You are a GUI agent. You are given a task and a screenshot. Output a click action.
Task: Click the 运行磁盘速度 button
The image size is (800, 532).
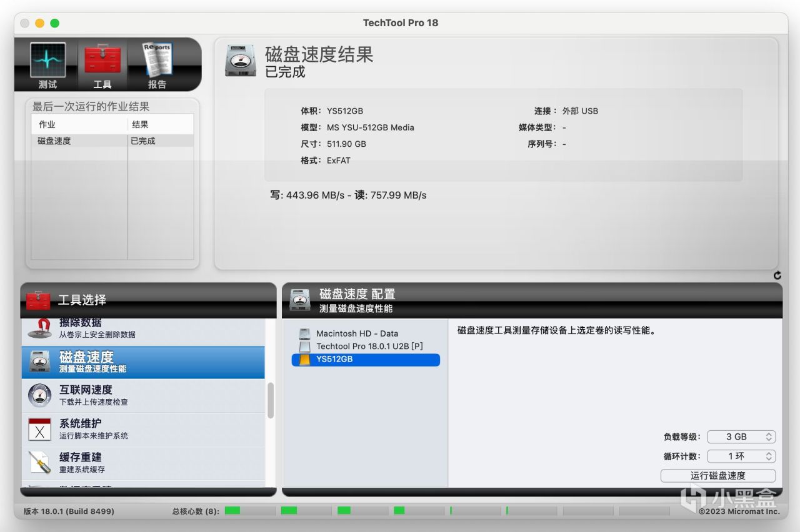718,476
